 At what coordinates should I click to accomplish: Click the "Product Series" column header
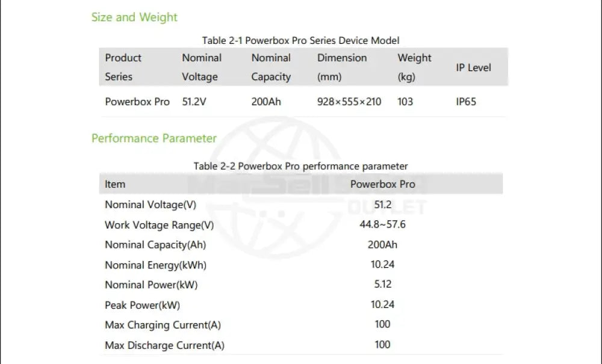(x=123, y=67)
